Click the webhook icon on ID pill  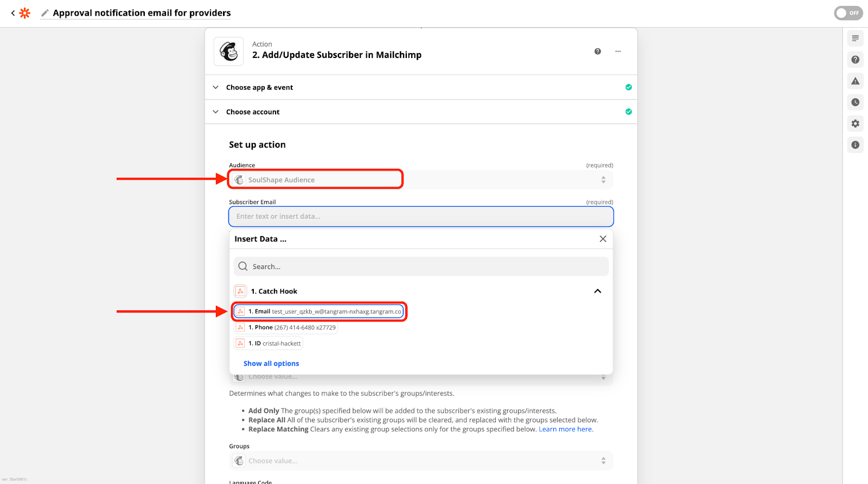[240, 343]
